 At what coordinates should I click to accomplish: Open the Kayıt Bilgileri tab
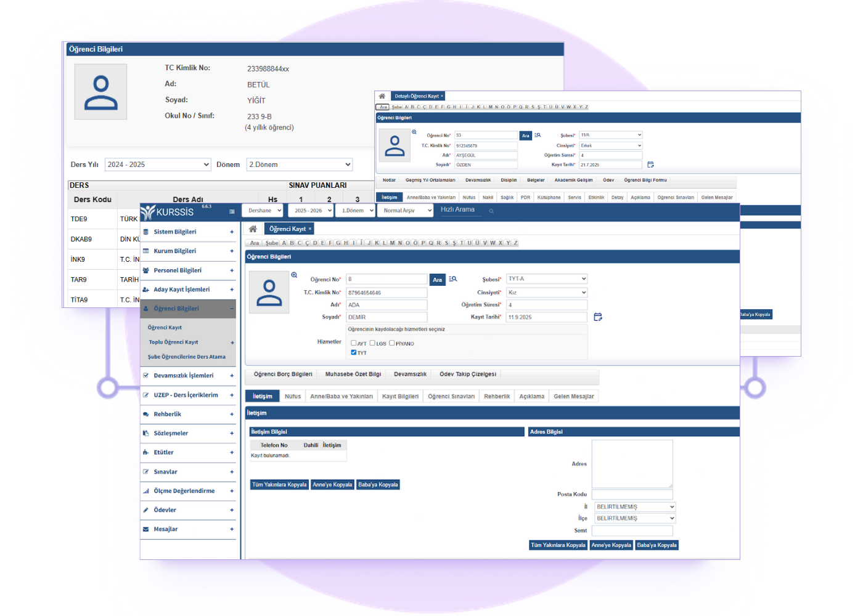(x=400, y=396)
